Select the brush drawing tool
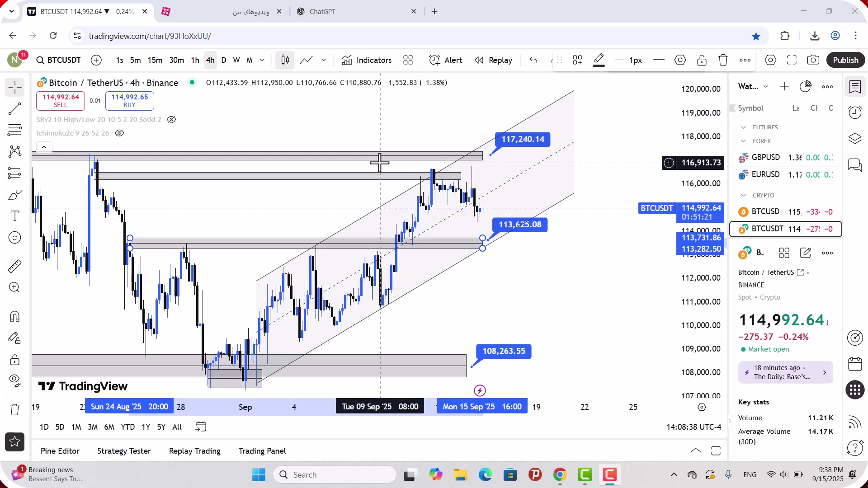Screen dimensions: 868x488 (x=14, y=195)
